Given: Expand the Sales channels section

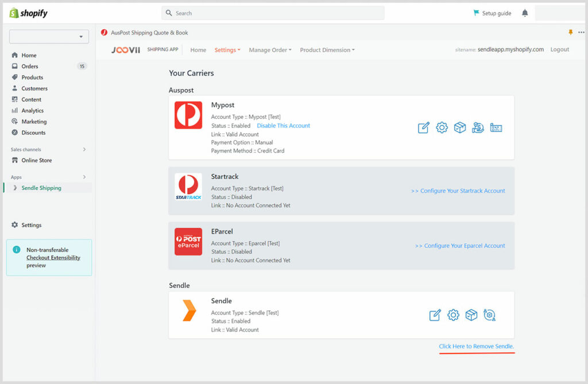Looking at the screenshot, I should (84, 149).
